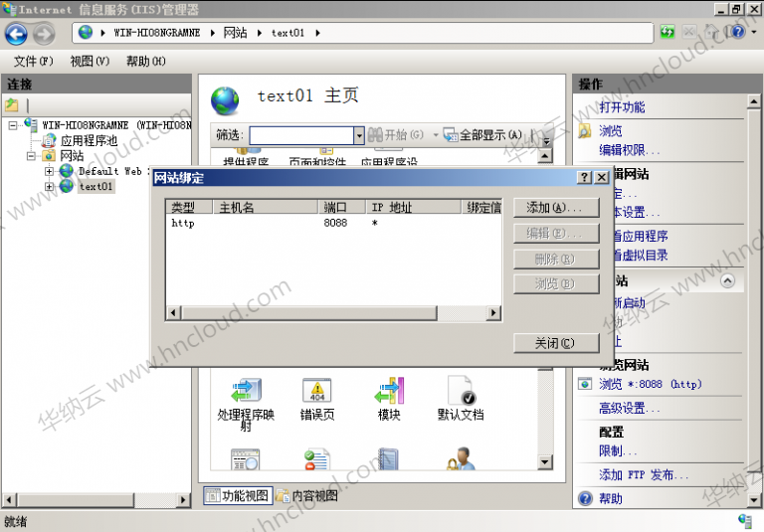Click the 限制... link
The image size is (764, 532).
(618, 450)
